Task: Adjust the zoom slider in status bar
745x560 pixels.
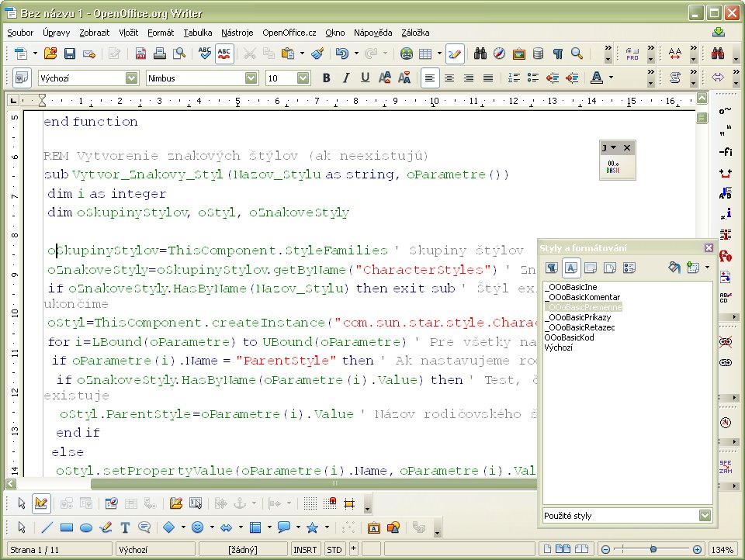Action: (x=653, y=550)
